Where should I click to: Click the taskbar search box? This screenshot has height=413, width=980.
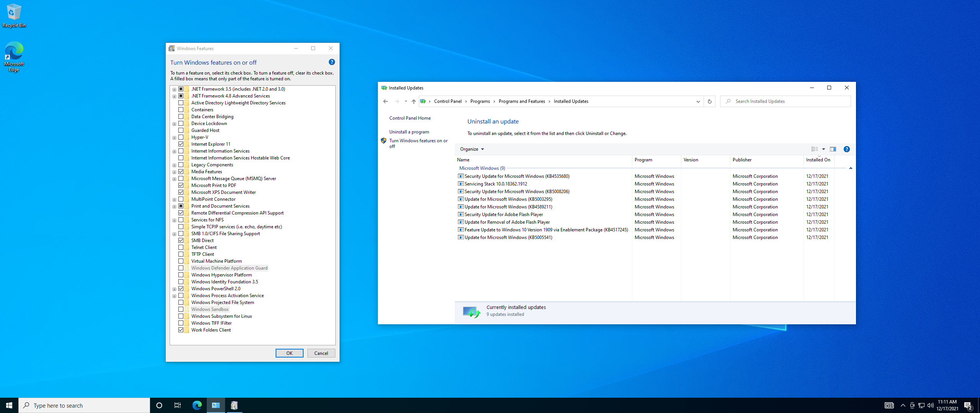point(84,405)
